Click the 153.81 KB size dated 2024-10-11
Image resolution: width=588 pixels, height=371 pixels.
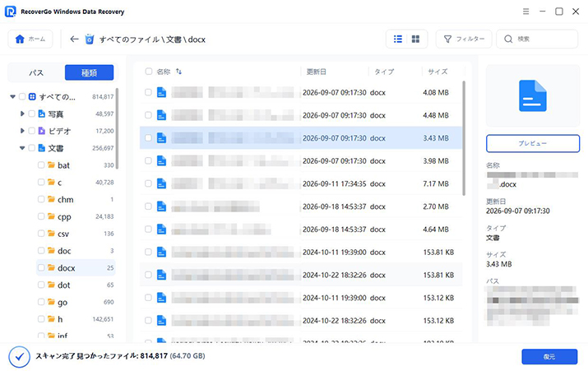438,252
